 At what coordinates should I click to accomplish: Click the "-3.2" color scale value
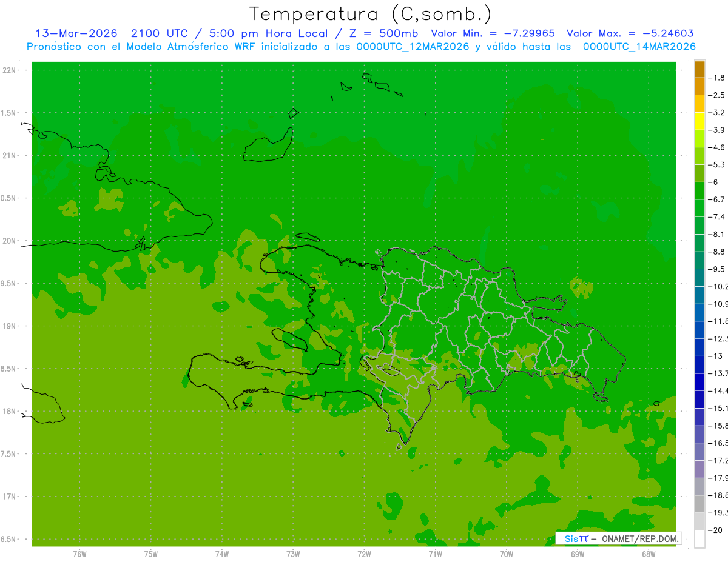(716, 112)
